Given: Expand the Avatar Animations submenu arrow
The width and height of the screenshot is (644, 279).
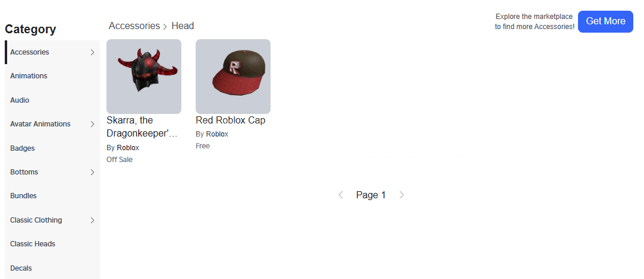Looking at the screenshot, I should click(92, 124).
